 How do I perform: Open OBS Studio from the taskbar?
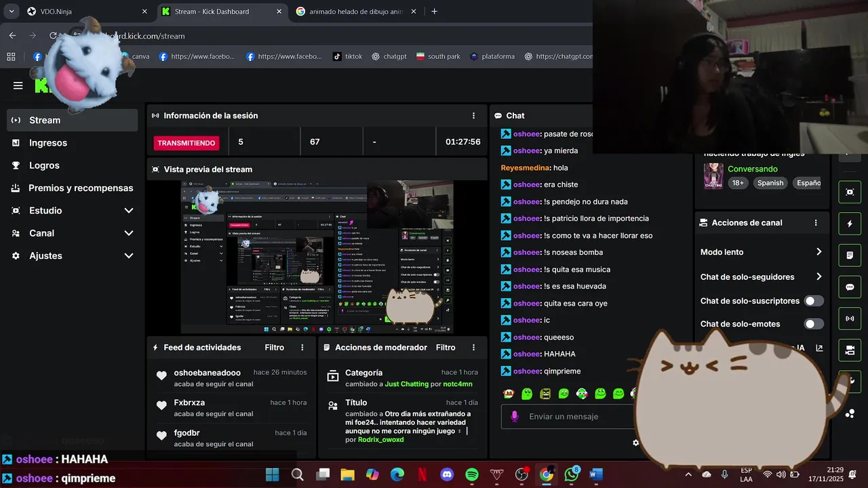pos(521,474)
